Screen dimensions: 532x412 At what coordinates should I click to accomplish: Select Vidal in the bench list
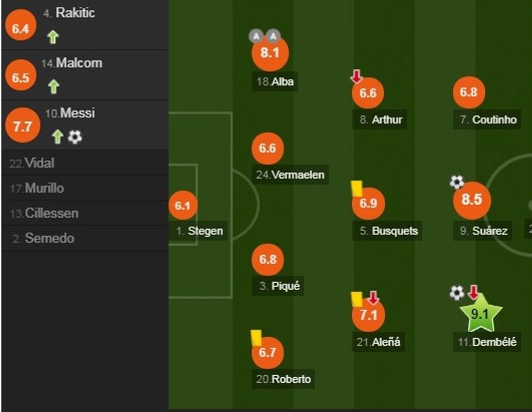pyautogui.click(x=39, y=163)
